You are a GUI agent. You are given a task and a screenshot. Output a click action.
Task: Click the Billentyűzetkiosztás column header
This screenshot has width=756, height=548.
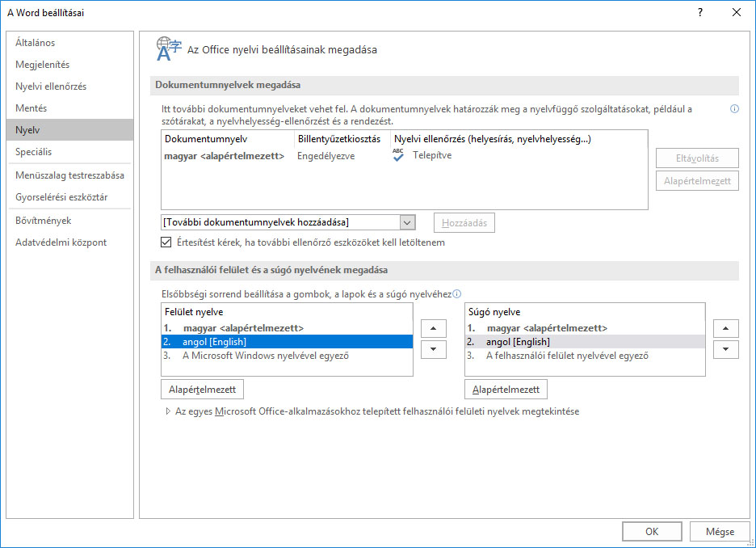(342, 139)
